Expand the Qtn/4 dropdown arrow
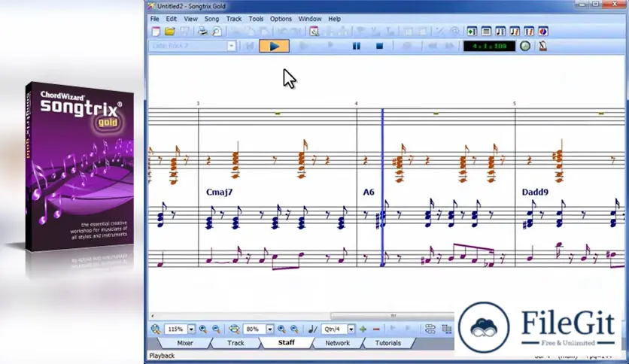 [351, 329]
